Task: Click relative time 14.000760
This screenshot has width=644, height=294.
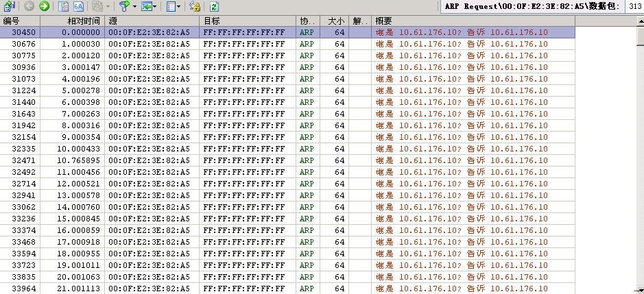Action: [78, 207]
